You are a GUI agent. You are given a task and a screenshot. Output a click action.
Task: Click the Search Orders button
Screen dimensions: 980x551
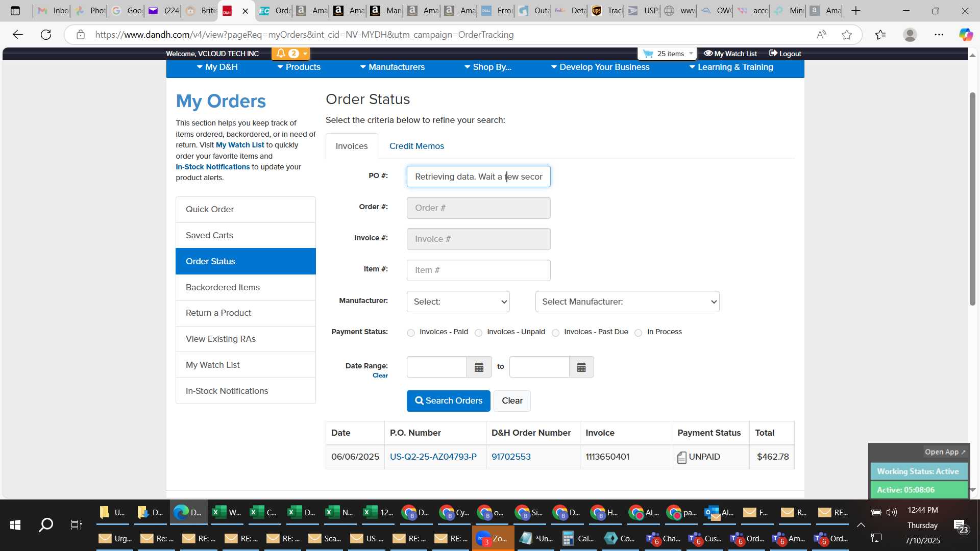coord(448,401)
